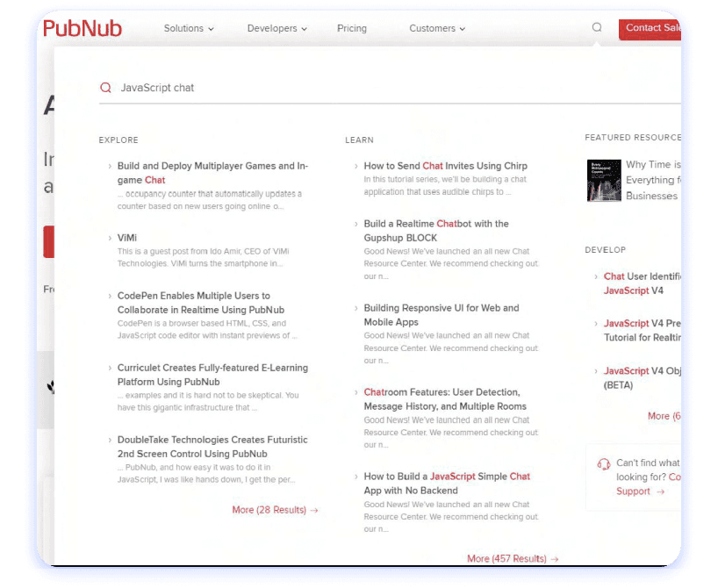
Task: Open the Solutions dropdown menu
Action: point(189,28)
